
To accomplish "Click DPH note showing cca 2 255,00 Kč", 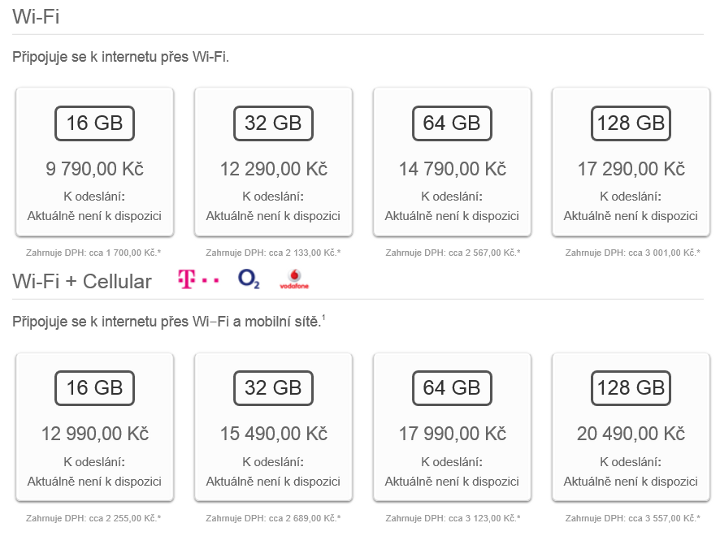I will click(94, 518).
